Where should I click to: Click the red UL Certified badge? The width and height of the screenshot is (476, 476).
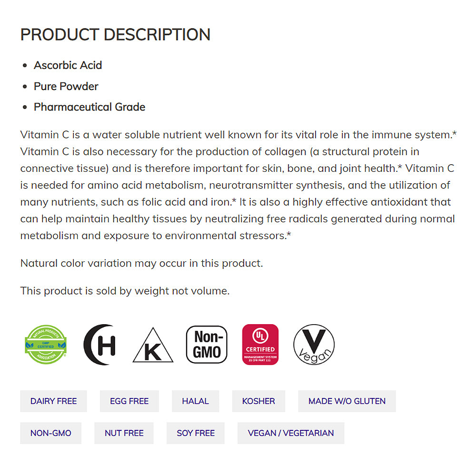pos(260,345)
